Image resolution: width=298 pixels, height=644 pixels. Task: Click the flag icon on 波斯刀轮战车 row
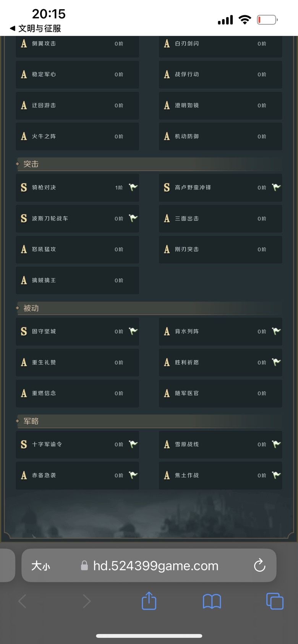[133, 218]
